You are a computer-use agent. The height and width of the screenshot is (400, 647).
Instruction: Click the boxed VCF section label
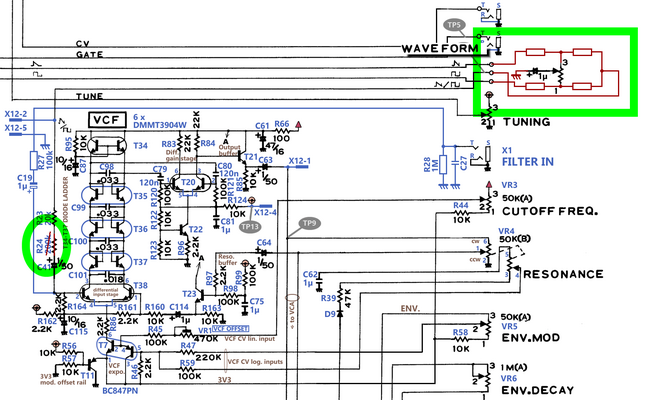(x=107, y=120)
